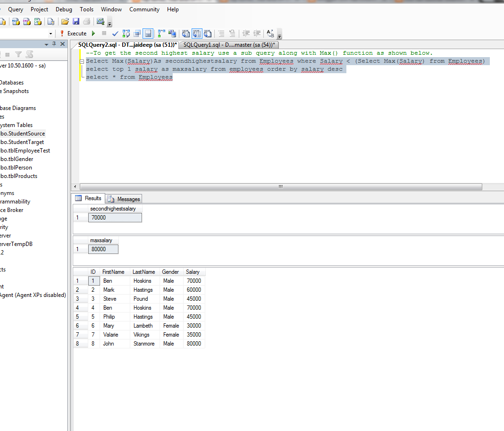Toggle IntelliSense enabled button
This screenshot has height=431, width=504.
click(148, 34)
